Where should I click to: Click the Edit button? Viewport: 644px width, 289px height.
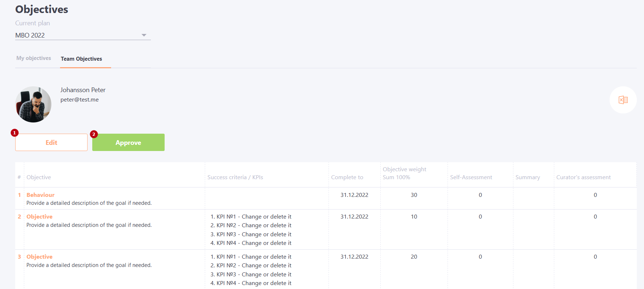click(51, 142)
